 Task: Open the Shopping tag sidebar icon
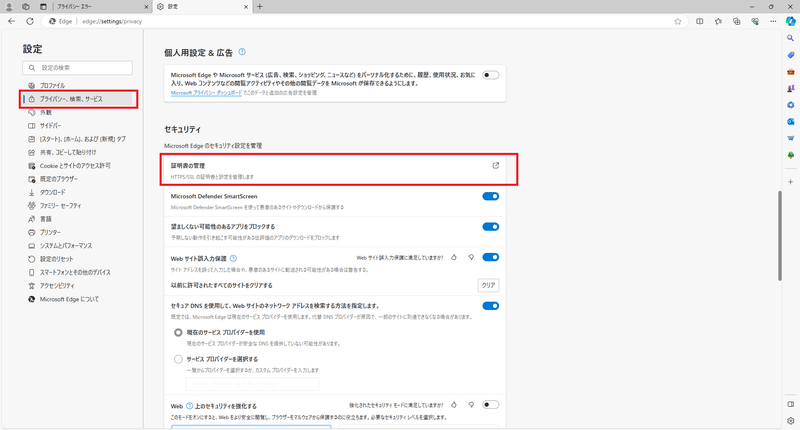tap(790, 55)
